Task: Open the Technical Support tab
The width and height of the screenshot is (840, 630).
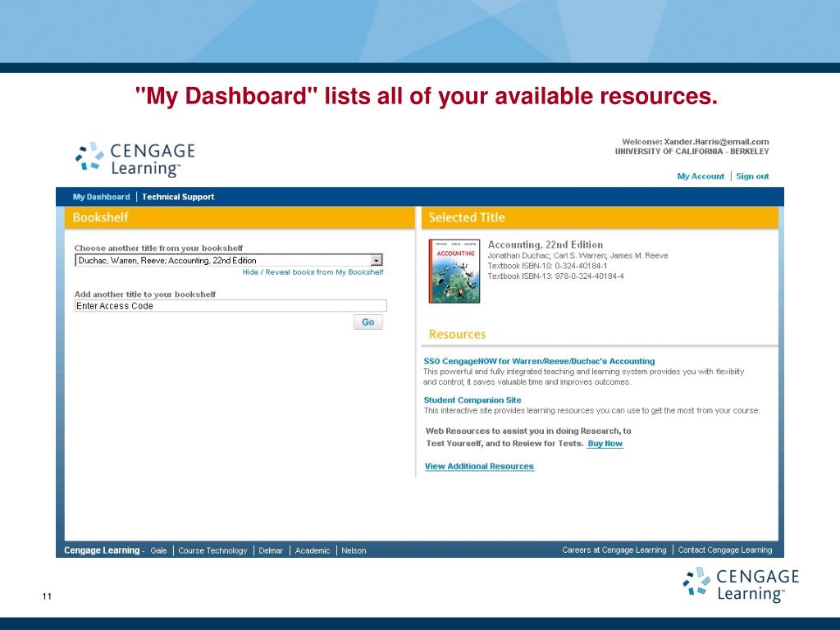Action: click(x=178, y=197)
